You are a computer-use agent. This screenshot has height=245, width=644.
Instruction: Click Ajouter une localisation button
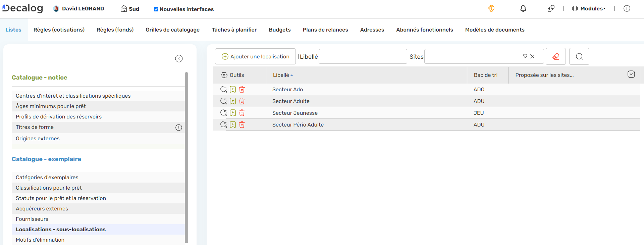pos(255,56)
